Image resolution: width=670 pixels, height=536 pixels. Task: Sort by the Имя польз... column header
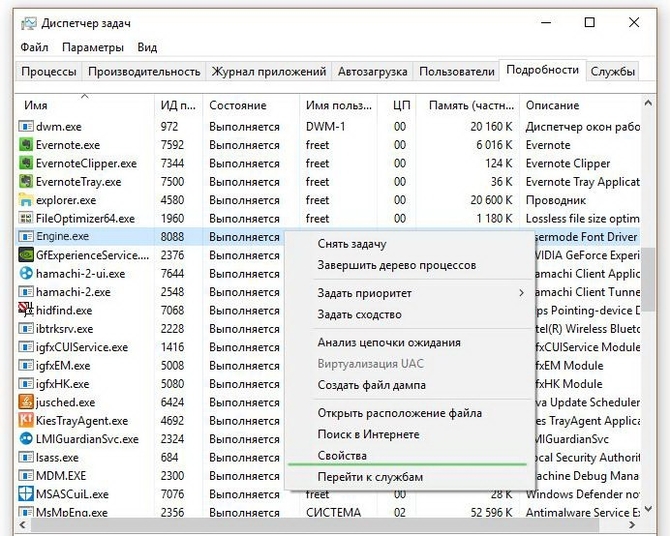[x=338, y=105]
